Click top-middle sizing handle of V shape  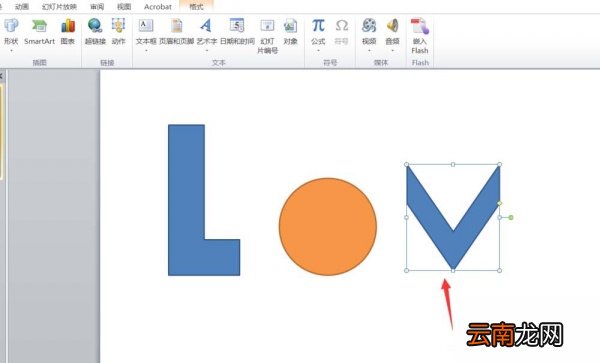(453, 164)
